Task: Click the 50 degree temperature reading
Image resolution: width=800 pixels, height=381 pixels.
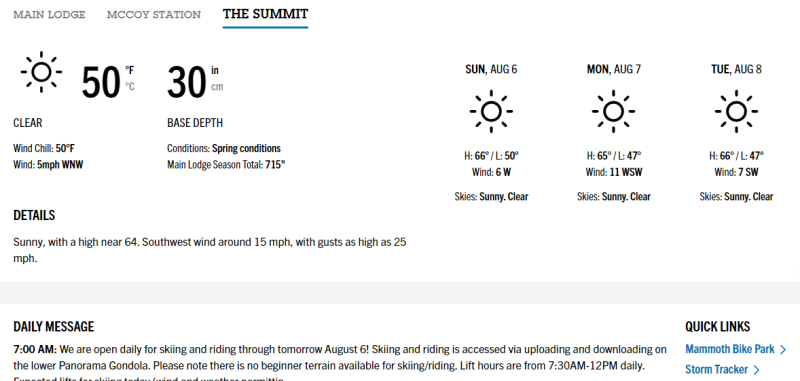Action: click(x=101, y=83)
